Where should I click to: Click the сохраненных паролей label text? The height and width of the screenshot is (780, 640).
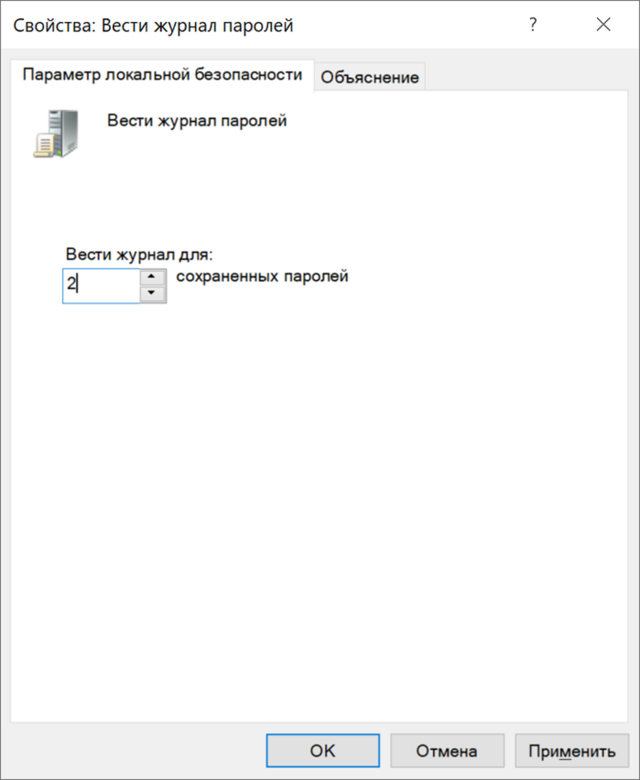262,276
